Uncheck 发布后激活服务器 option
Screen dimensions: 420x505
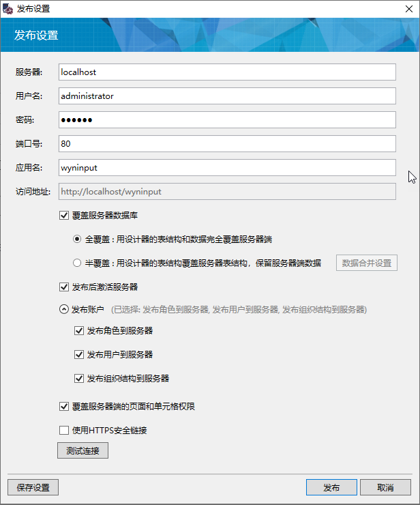65,287
